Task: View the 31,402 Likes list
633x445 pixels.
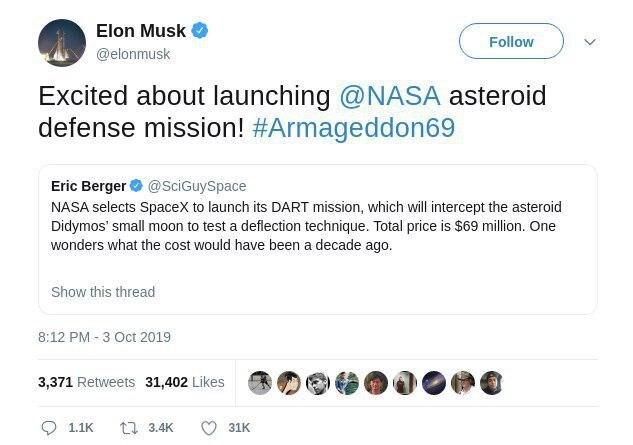Action: pos(184,382)
